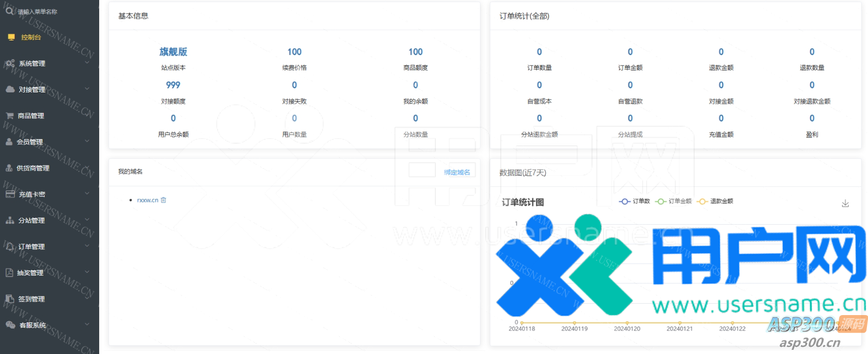The width and height of the screenshot is (868, 354).
Task: Click the 客服系统 chat bubbles icon
Action: coord(10,325)
